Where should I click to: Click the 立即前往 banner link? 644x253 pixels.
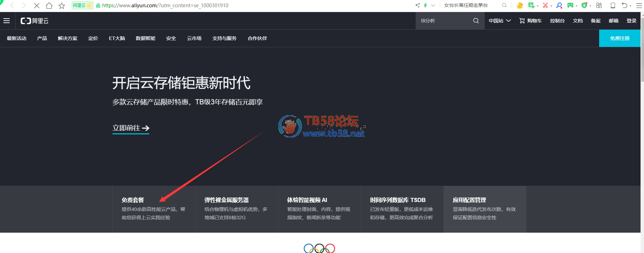131,128
